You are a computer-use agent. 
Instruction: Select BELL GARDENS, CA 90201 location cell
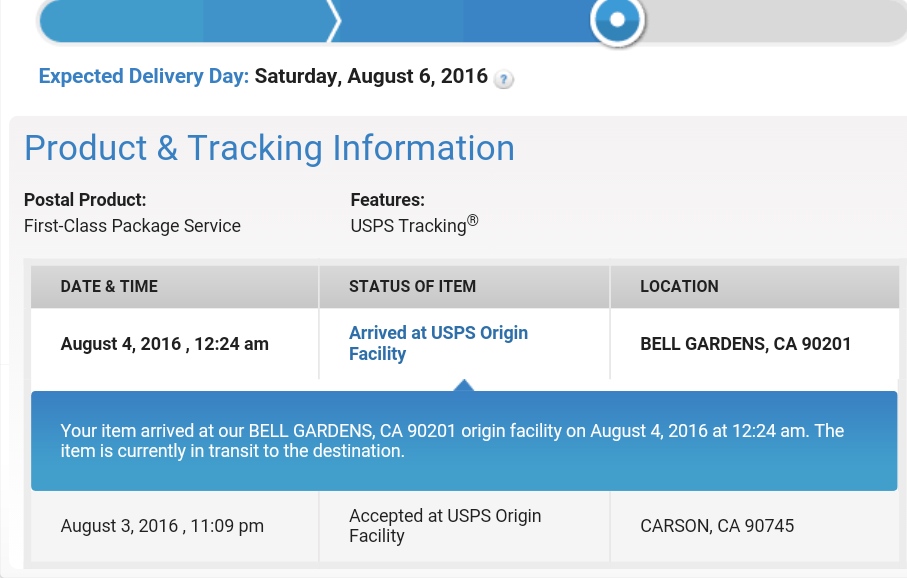[745, 344]
